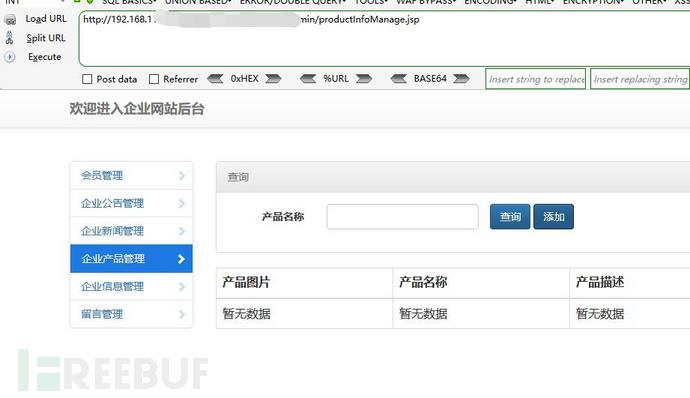Click the 查询 panel header
This screenshot has width=690, height=398.
tap(453, 177)
